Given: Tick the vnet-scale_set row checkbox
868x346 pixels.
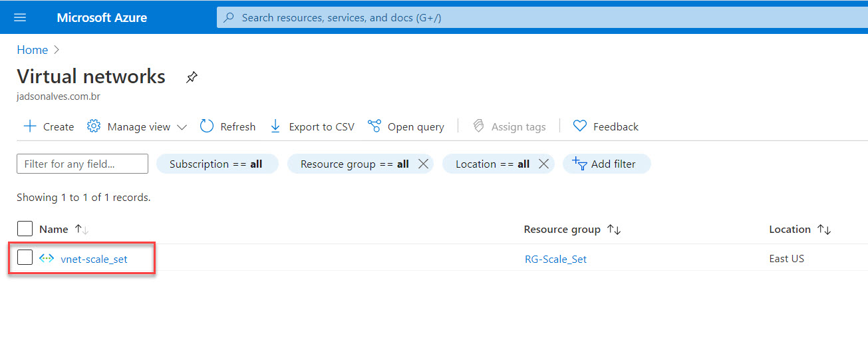Looking at the screenshot, I should 25,258.
